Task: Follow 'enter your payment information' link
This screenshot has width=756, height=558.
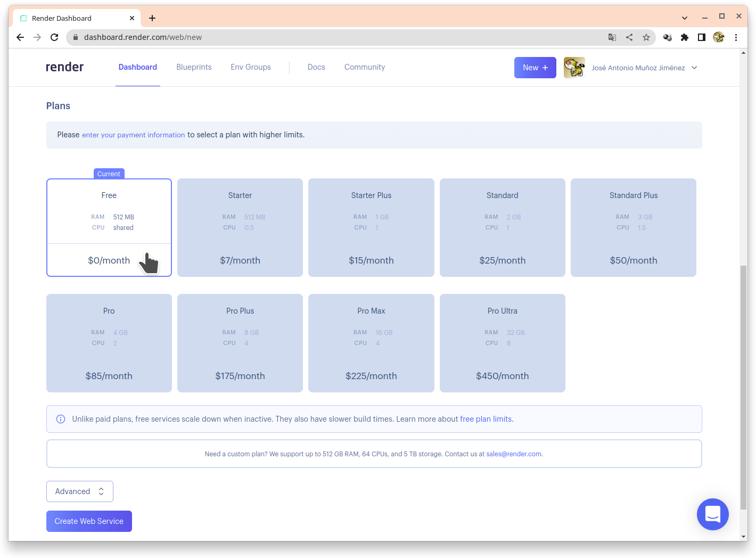Action: [x=134, y=135]
